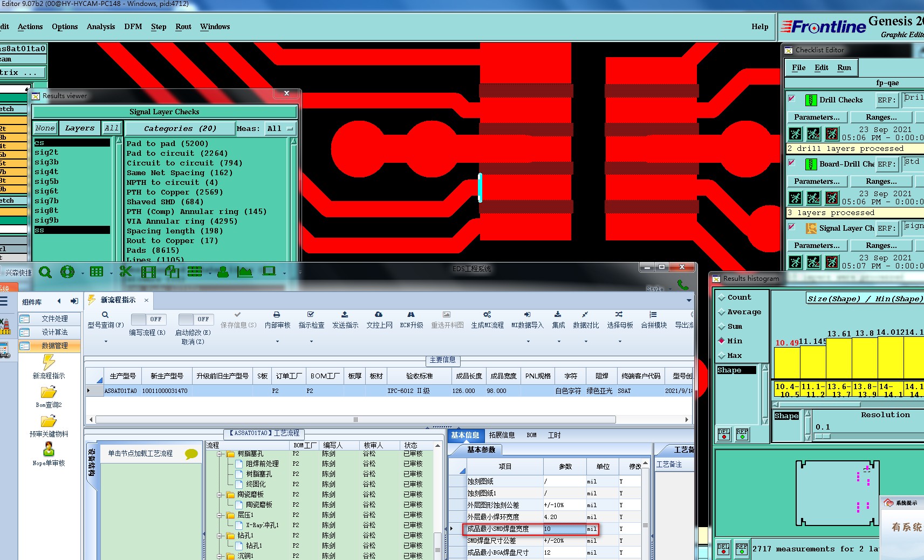
Task: Click the 集成 download icon
Action: 558,314
